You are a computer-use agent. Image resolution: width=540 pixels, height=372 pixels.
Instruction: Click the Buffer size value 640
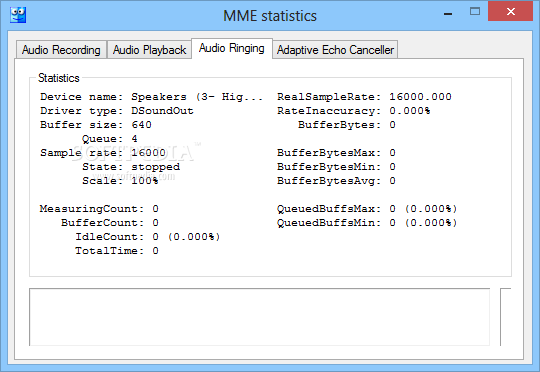[141, 125]
